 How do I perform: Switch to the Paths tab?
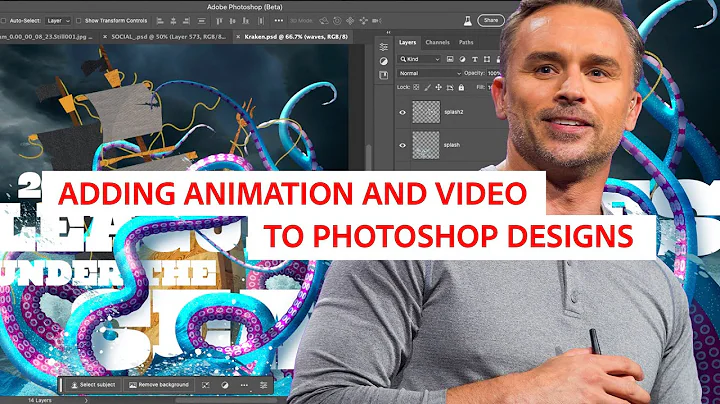click(x=466, y=42)
